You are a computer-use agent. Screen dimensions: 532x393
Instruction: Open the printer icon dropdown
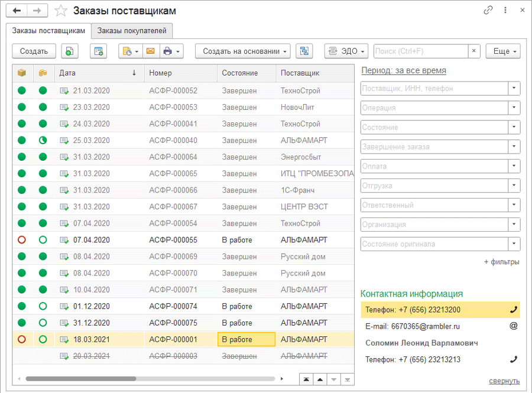click(171, 51)
